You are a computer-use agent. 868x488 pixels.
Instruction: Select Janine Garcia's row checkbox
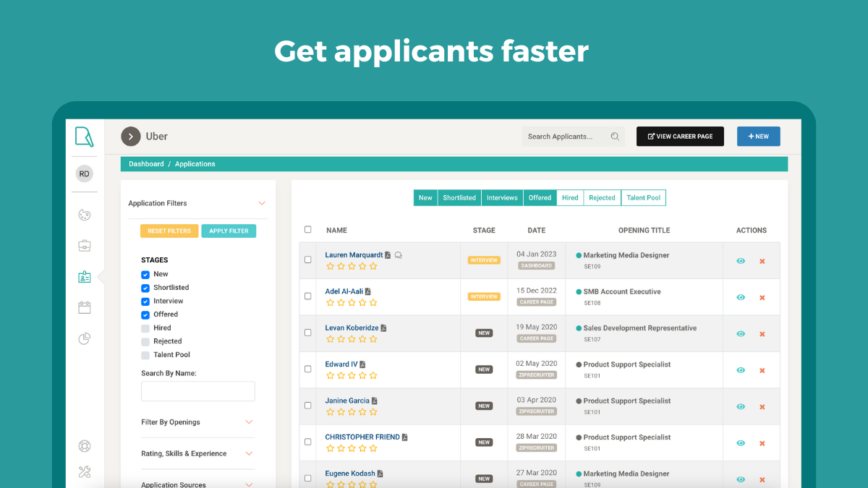tap(307, 405)
